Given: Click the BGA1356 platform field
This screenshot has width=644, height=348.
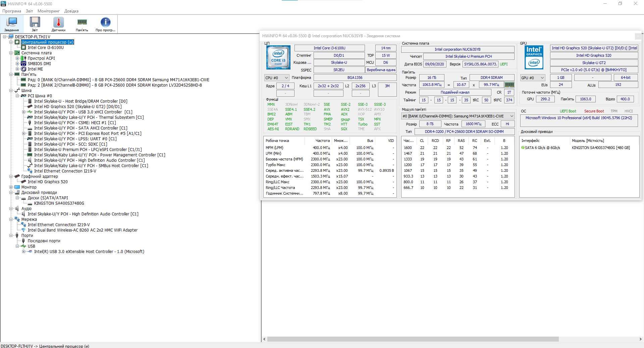Looking at the screenshot, I should 355,78.
